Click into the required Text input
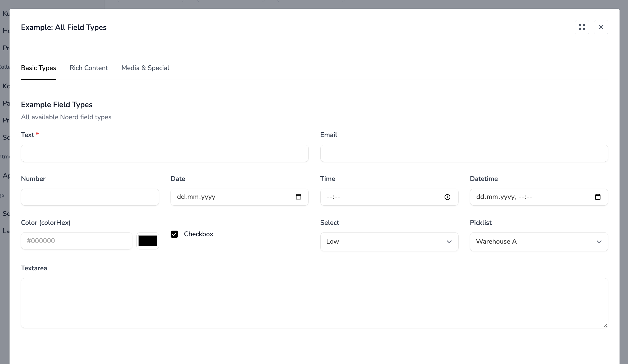 click(164, 153)
